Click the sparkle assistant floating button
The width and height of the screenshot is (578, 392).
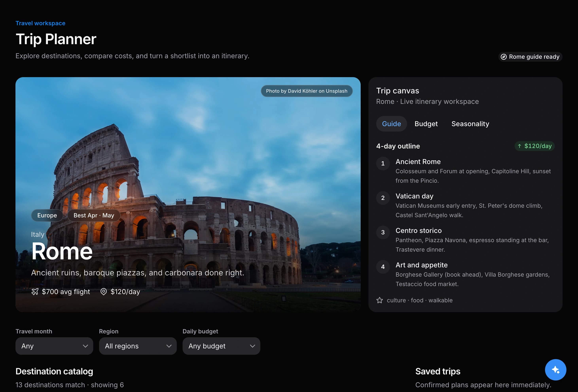[555, 370]
